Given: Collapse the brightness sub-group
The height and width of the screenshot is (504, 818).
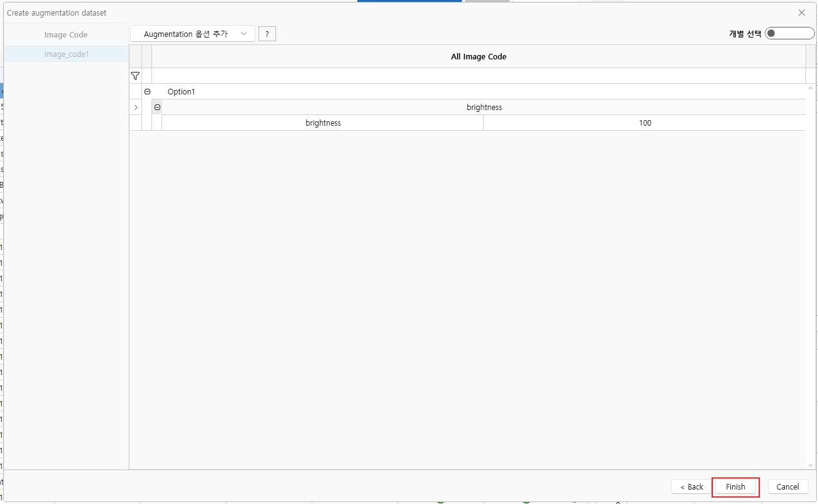Looking at the screenshot, I should point(157,108).
